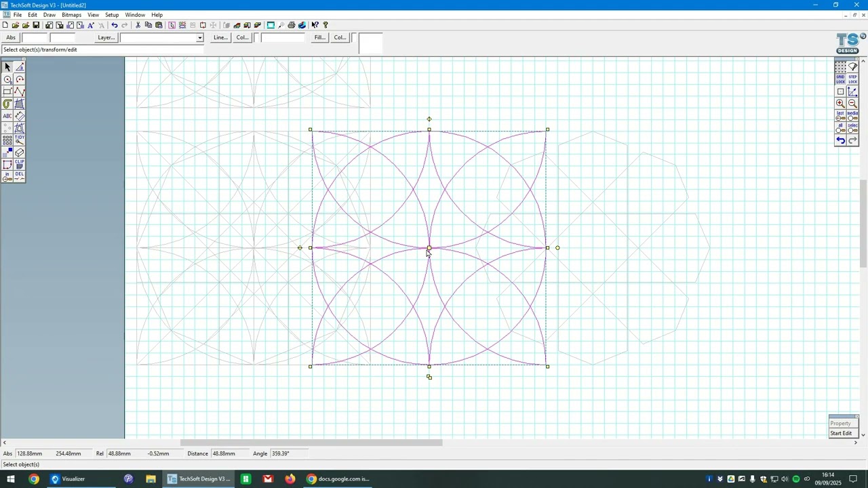Open the View menu
868x488 pixels.
(x=93, y=15)
